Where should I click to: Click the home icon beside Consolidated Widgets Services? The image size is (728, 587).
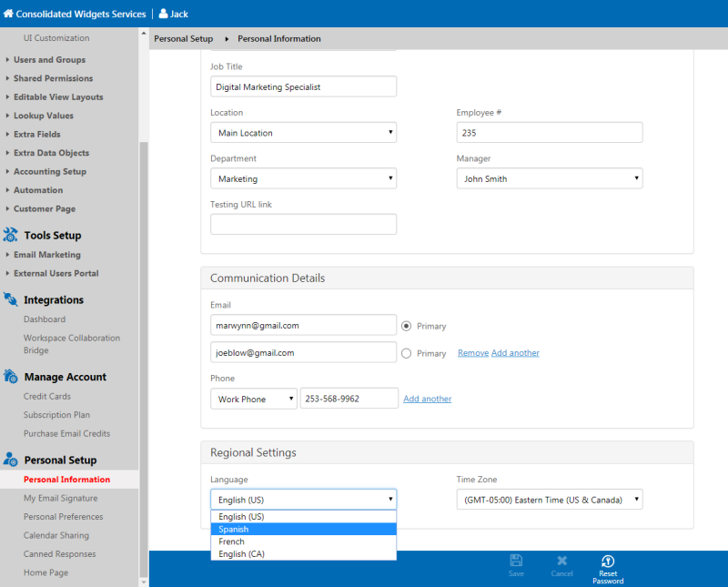tap(8, 14)
